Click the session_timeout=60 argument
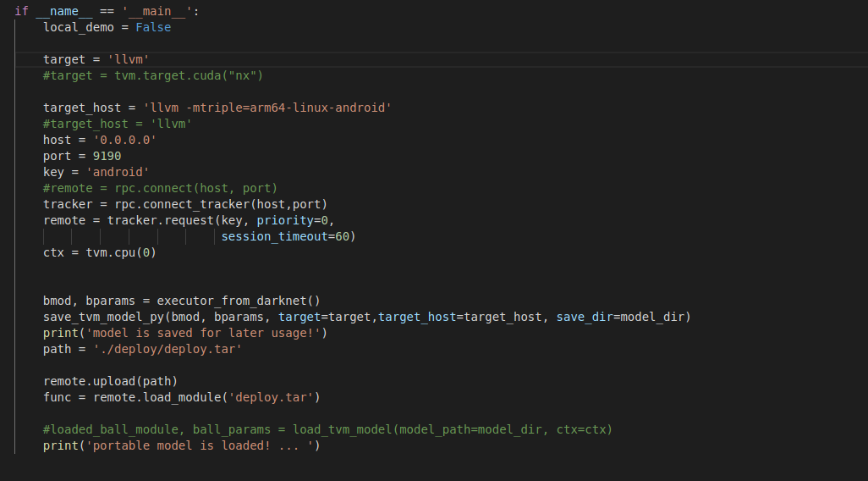 288,236
